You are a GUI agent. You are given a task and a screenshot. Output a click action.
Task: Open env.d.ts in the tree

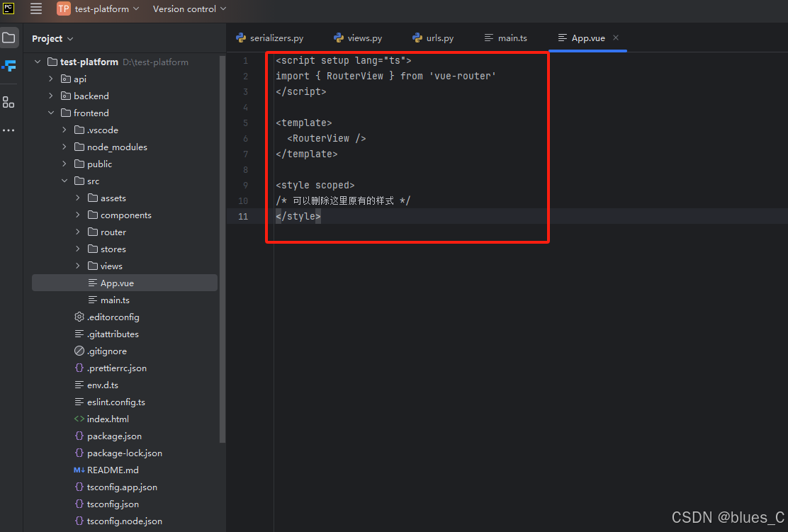coord(103,385)
